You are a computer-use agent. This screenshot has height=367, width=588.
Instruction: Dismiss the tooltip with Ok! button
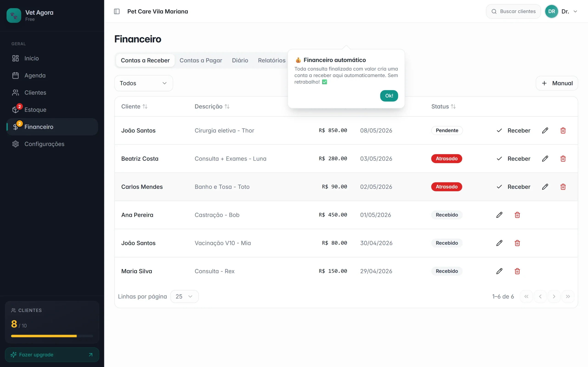tap(389, 96)
